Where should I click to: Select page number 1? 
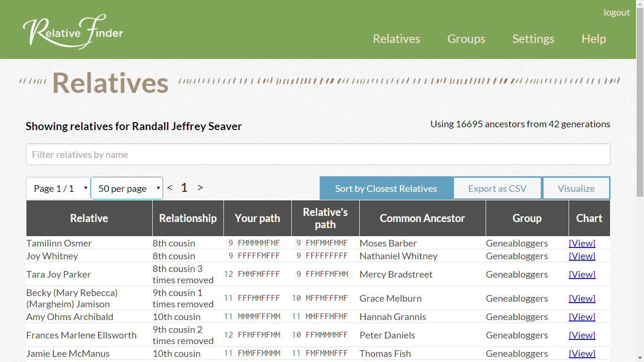[184, 187]
